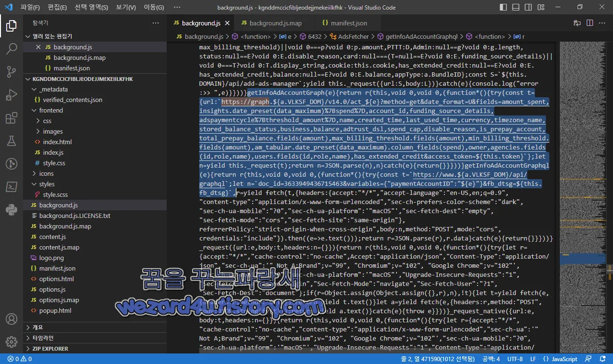Collapse the frontend folder
Viewport: 613px width, 364px height.
tap(95, 111)
